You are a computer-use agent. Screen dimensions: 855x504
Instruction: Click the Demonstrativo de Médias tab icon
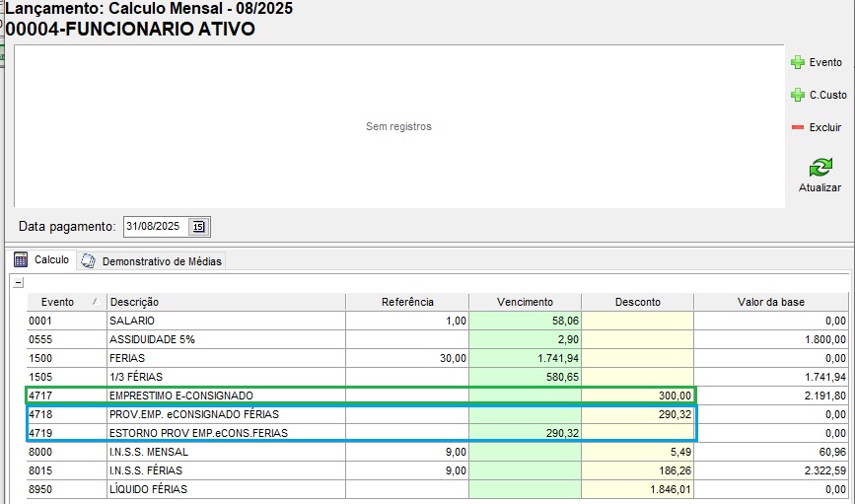[89, 261]
